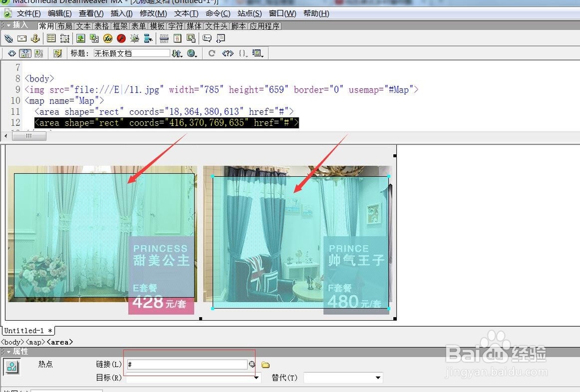Toggle code and design split view
Viewport: 580px width, 392px height.
[25, 53]
